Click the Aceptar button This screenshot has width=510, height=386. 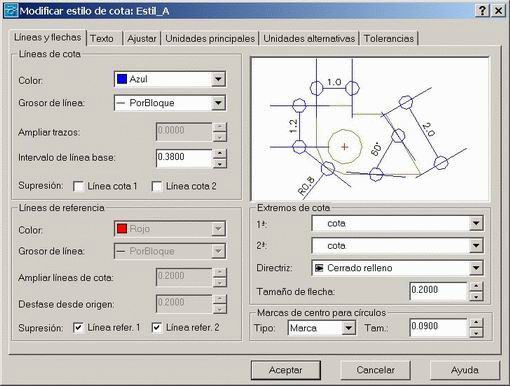pos(286,370)
